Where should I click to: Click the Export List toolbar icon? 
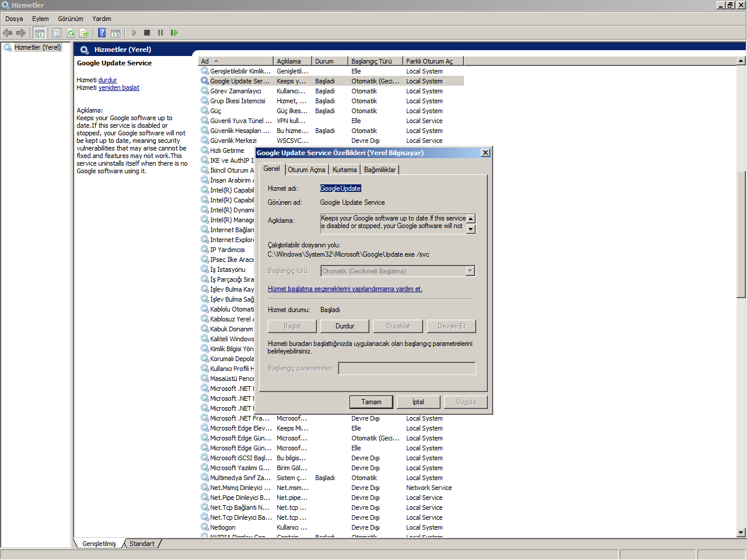(x=84, y=33)
